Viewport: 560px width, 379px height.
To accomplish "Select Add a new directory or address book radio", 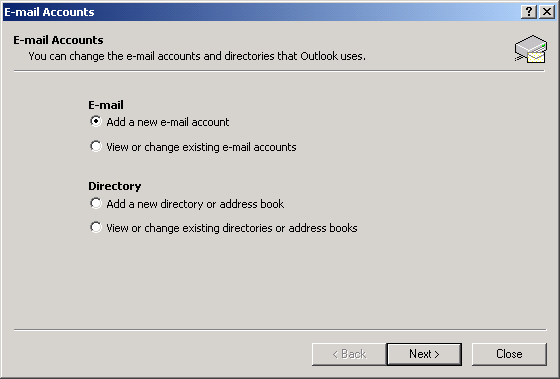I will [x=96, y=203].
